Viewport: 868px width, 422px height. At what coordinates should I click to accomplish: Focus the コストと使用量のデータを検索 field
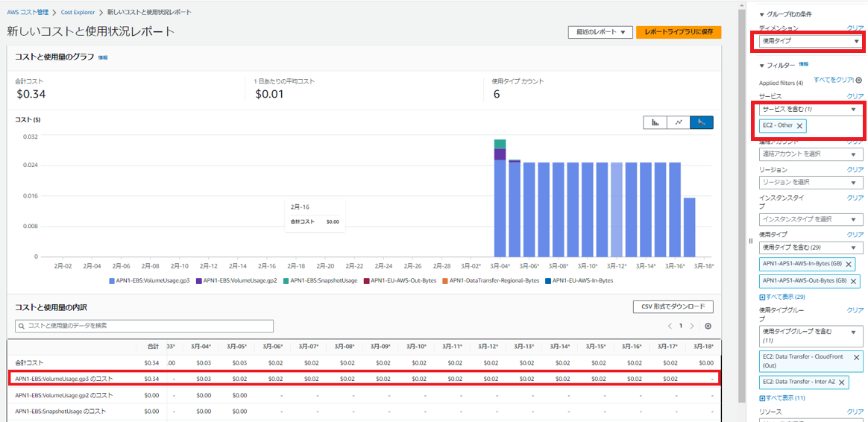tap(145, 326)
